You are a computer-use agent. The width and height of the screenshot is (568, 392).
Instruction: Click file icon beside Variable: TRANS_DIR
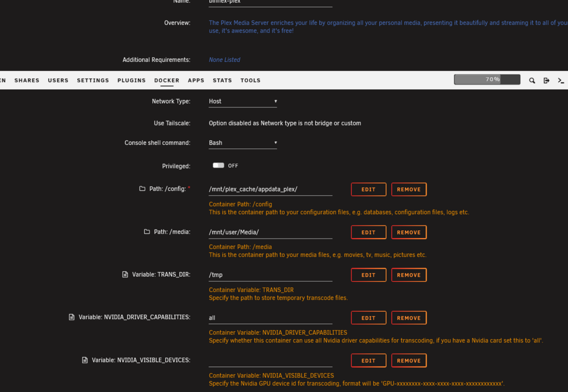coord(125,274)
